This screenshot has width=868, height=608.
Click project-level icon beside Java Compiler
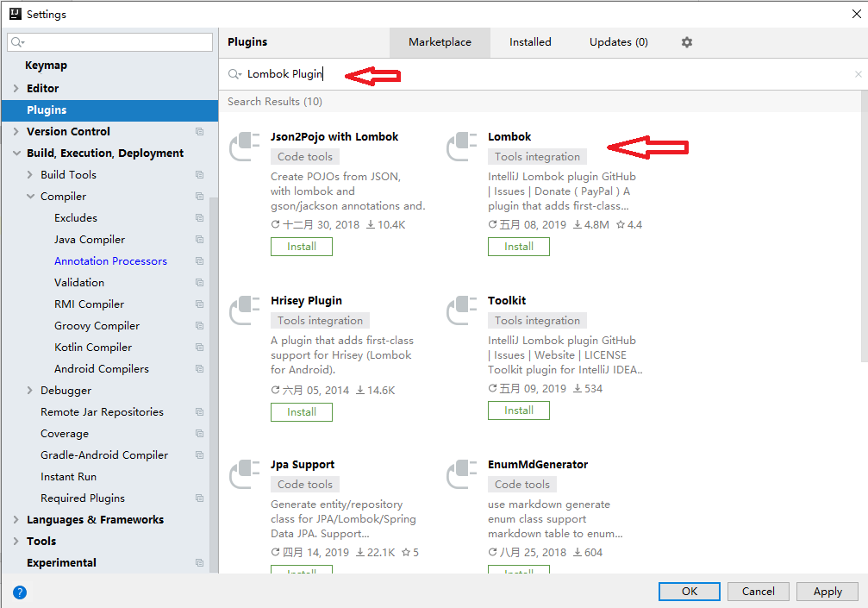(199, 240)
